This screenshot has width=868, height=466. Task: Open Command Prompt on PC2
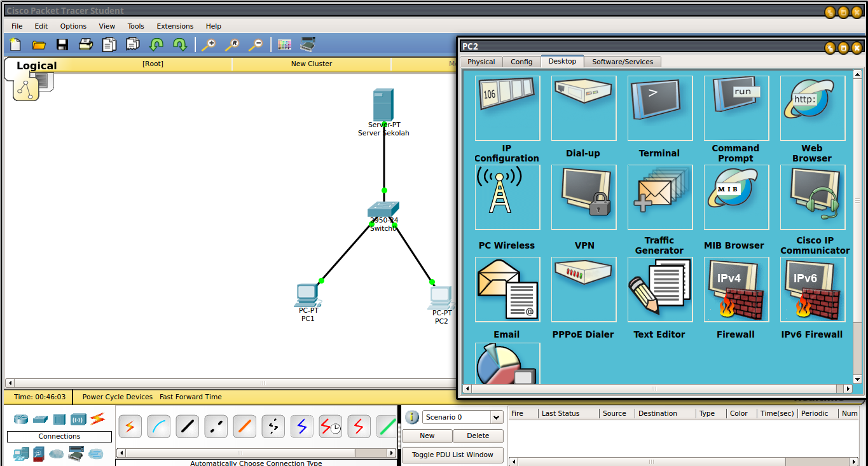coord(736,109)
